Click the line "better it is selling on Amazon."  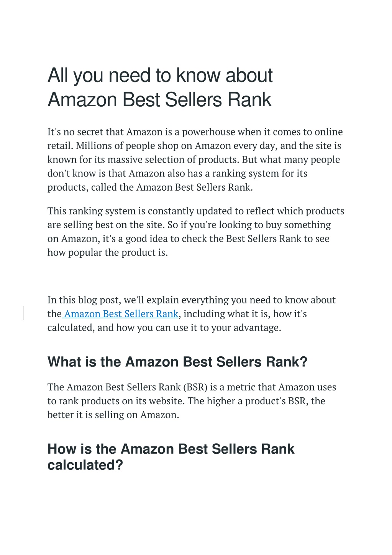tap(113, 415)
